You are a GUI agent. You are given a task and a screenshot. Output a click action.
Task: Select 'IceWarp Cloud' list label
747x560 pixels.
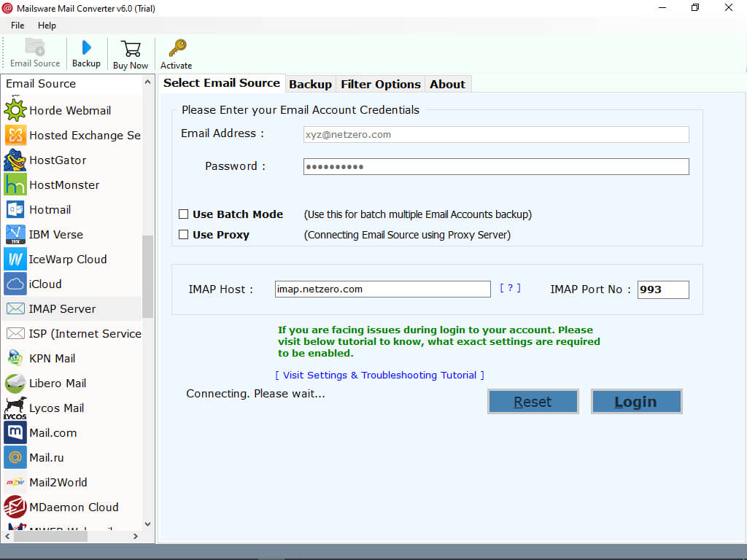tap(68, 259)
